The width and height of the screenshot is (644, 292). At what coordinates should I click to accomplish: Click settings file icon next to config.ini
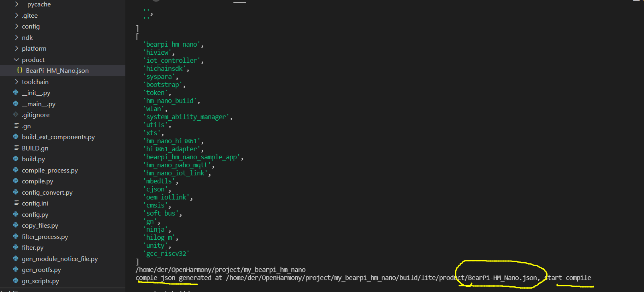click(x=16, y=203)
